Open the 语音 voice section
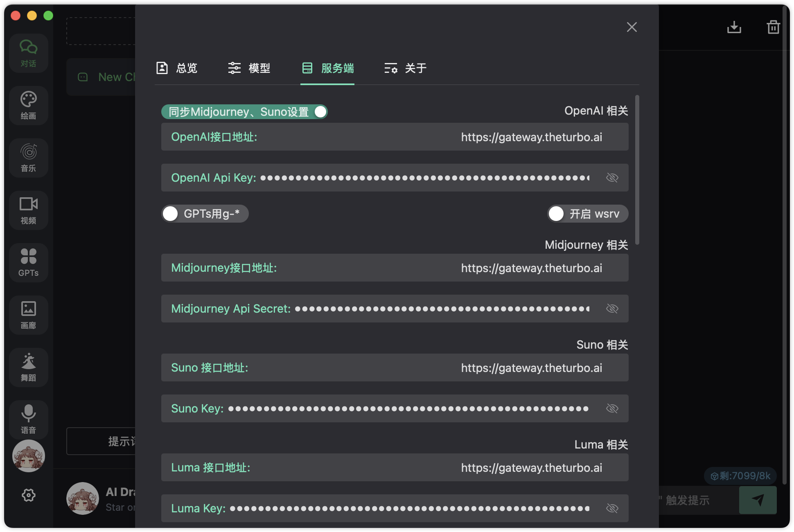 [28, 419]
